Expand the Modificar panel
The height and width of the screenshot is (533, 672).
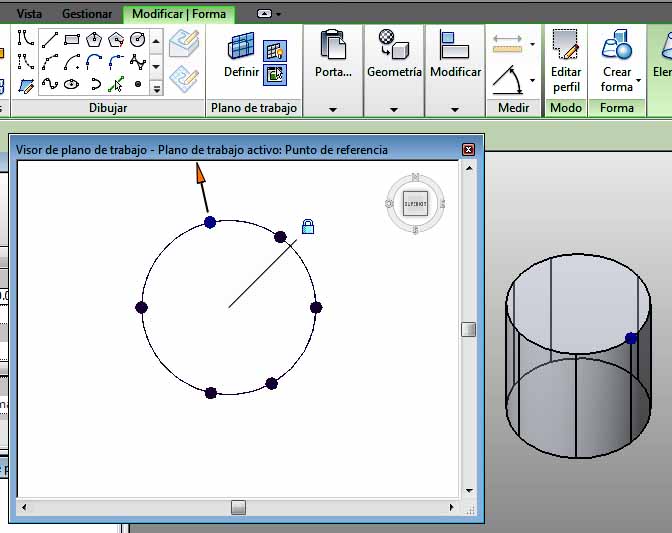click(x=455, y=109)
